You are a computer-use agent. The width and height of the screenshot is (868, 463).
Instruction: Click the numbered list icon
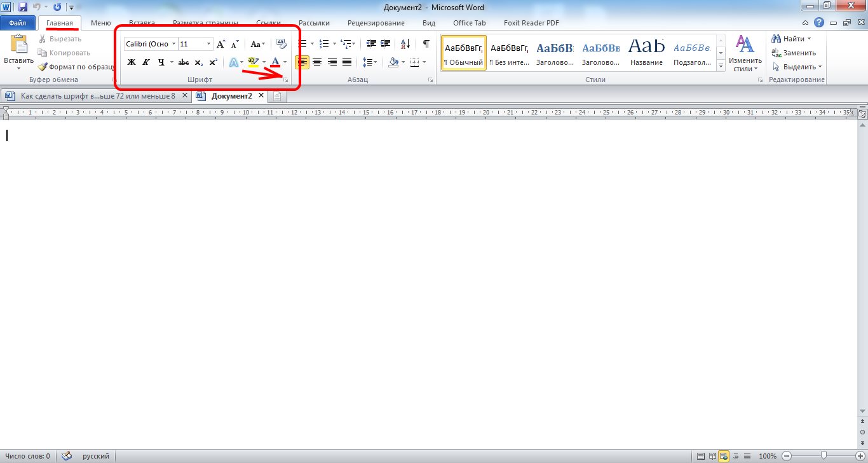click(324, 44)
